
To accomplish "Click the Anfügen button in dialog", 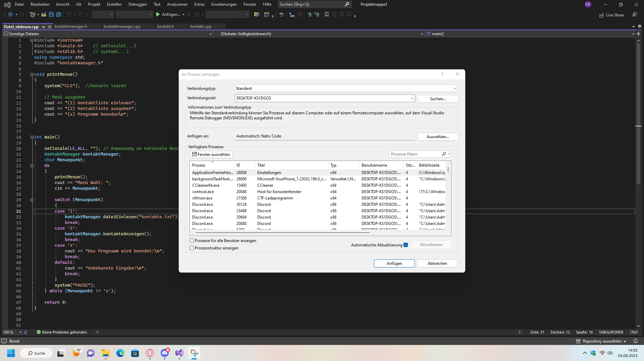I will click(x=394, y=263).
